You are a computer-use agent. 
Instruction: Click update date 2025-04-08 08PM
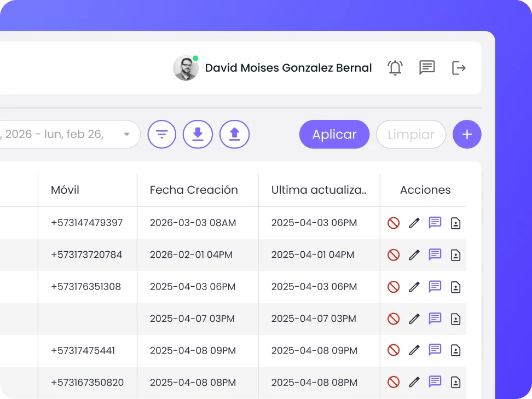[x=315, y=383]
